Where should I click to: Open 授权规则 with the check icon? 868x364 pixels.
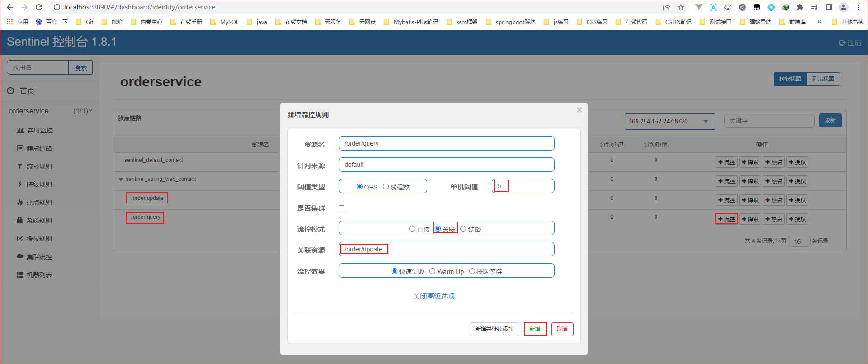(34, 239)
